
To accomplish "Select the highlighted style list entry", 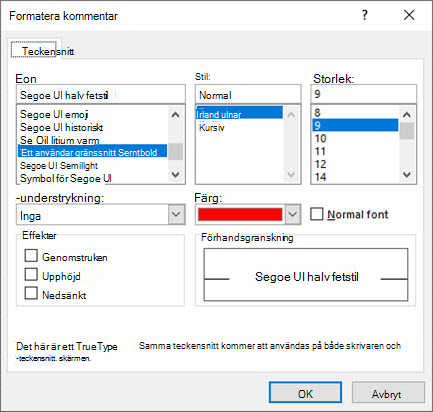I will [x=239, y=113].
